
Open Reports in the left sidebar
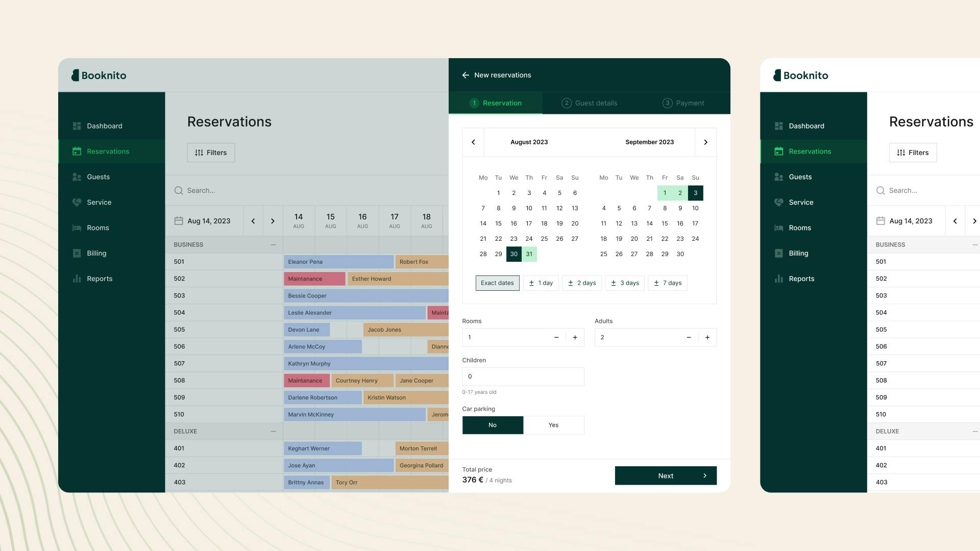(99, 279)
